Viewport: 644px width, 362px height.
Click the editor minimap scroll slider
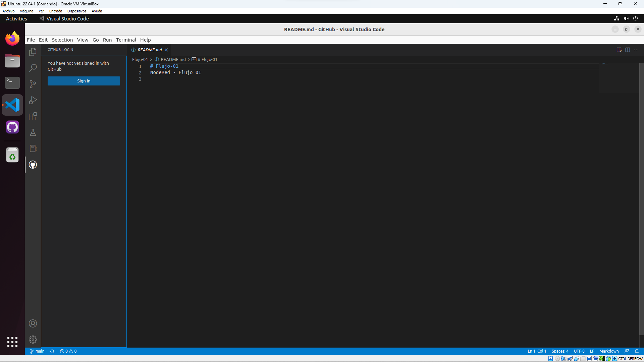click(619, 78)
